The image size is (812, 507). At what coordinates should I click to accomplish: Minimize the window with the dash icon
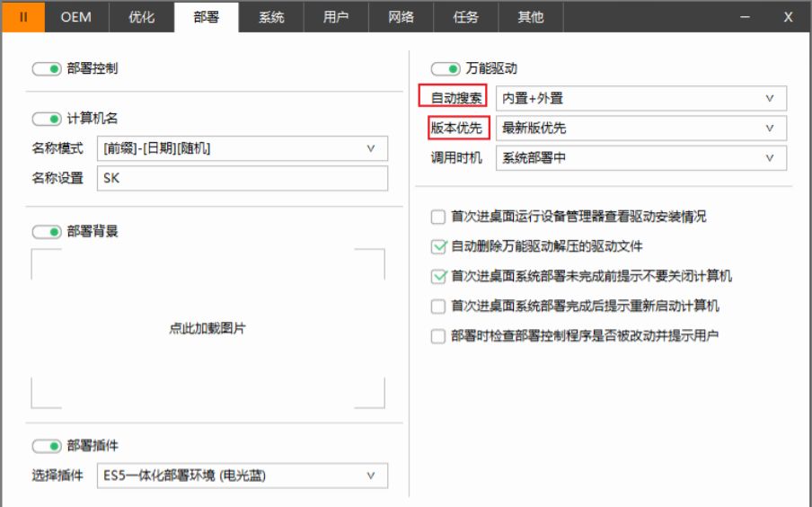(746, 17)
